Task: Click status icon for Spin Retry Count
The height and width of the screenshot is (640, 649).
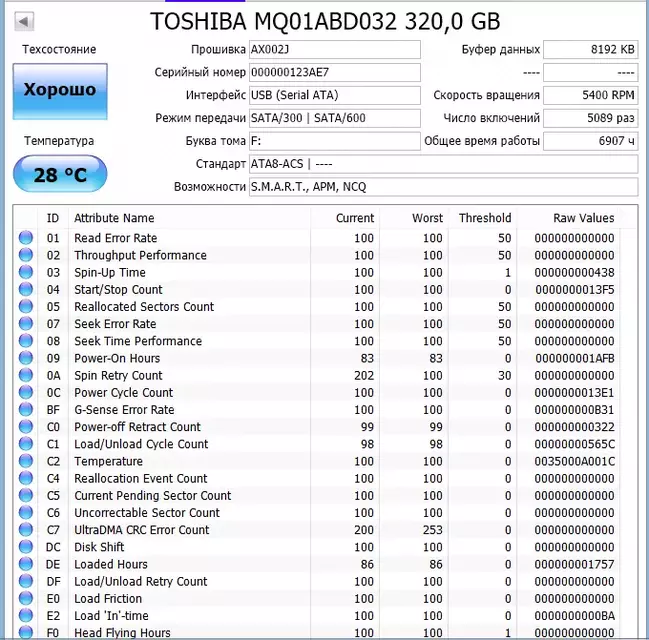Action: point(26,375)
